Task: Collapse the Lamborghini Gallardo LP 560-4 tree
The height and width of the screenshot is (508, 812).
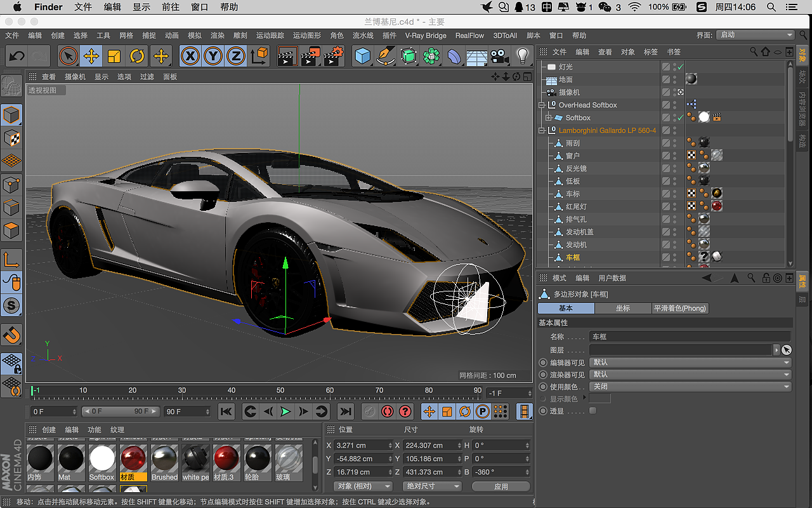Action: (x=542, y=131)
